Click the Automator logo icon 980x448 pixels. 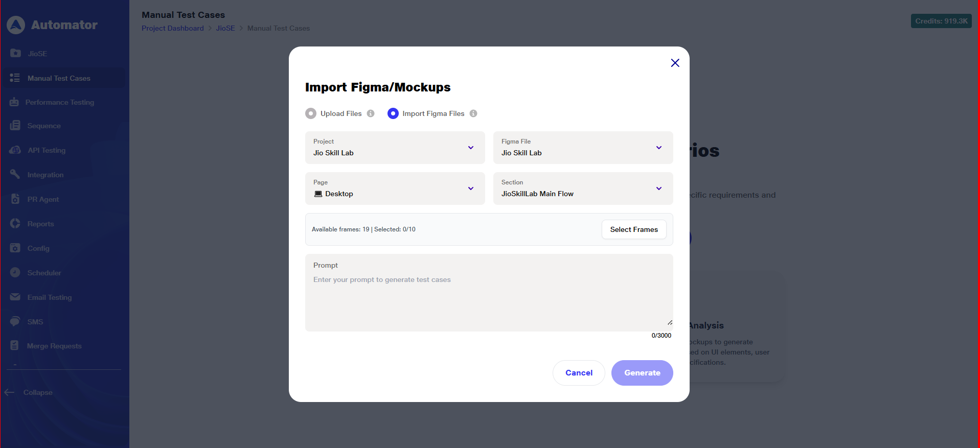click(x=16, y=25)
